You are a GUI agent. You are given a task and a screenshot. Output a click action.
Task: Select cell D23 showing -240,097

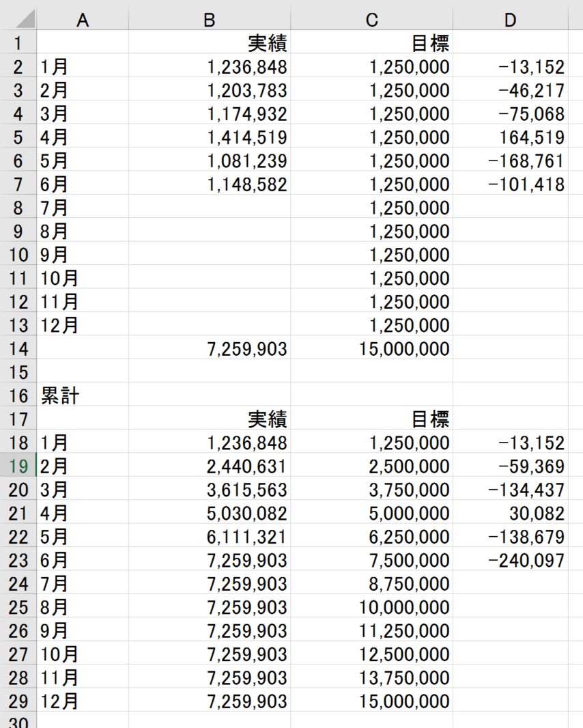click(x=510, y=560)
